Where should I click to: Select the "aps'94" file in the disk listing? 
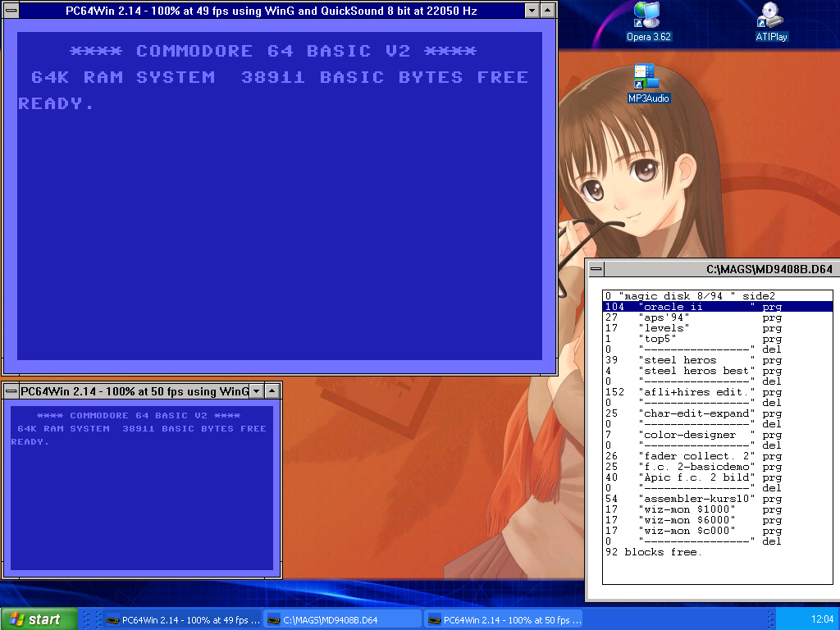pos(718,317)
